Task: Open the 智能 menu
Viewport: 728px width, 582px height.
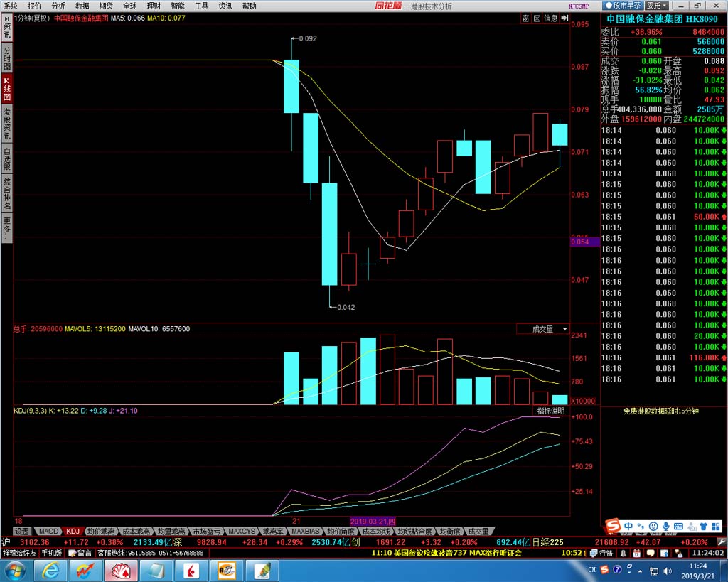Action: coord(178,6)
